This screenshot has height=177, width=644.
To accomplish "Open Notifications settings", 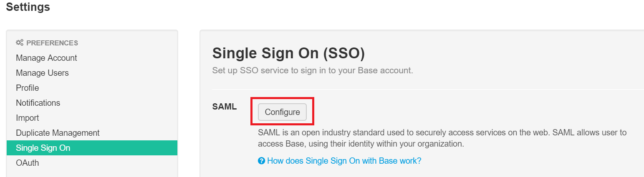I will (38, 103).
